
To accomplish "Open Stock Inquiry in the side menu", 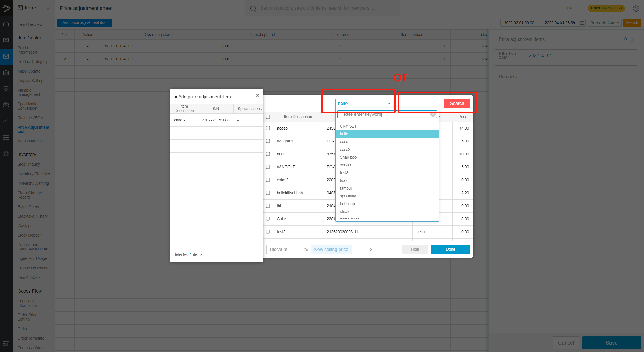I will tap(29, 164).
